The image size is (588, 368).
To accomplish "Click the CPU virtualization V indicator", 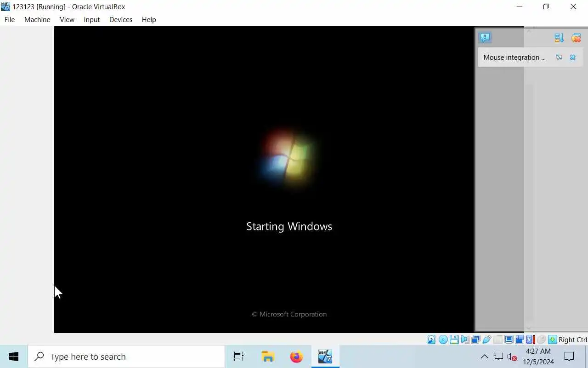I will pyautogui.click(x=530, y=339).
